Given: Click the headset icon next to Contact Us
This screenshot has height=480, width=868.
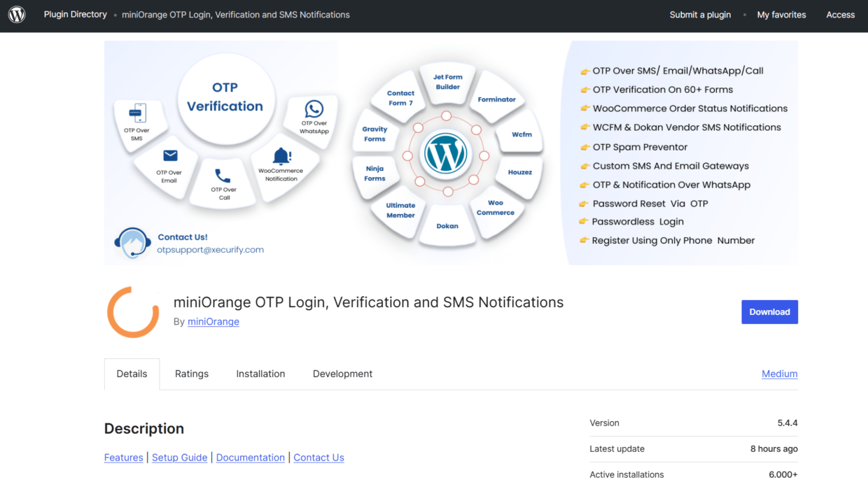Looking at the screenshot, I should (x=133, y=244).
